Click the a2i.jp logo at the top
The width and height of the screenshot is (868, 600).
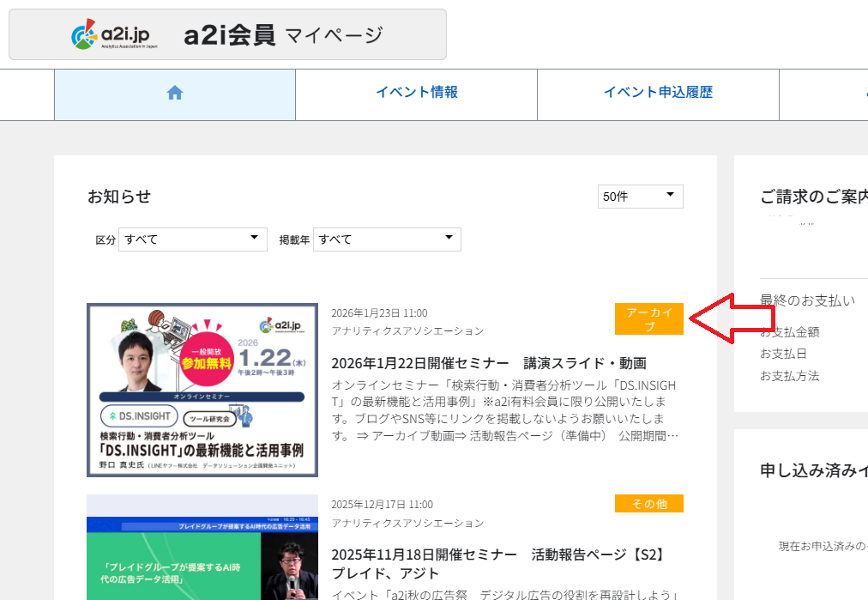point(112,33)
